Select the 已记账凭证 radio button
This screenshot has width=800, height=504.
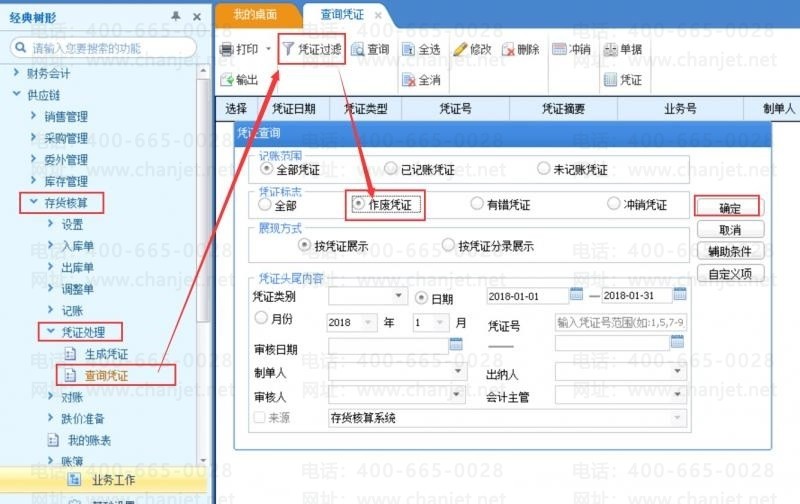pos(391,168)
